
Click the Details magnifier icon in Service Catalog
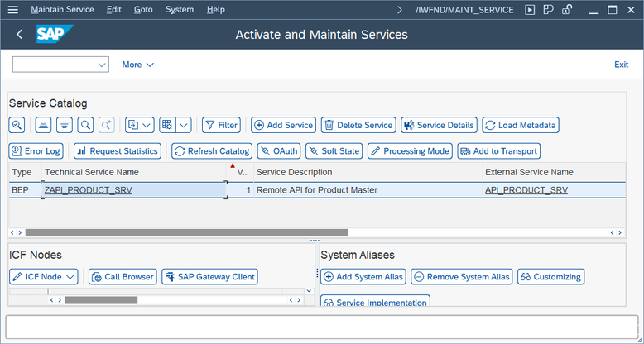click(x=17, y=125)
